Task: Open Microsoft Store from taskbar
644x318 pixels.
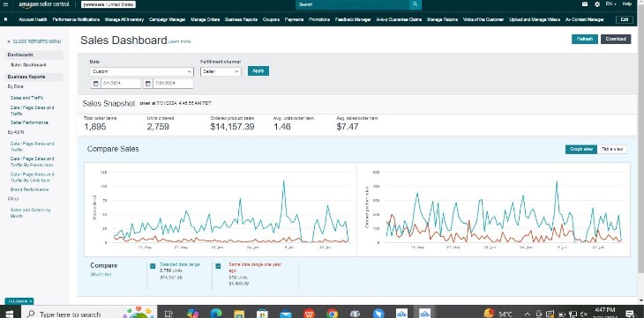Action: coord(262,314)
